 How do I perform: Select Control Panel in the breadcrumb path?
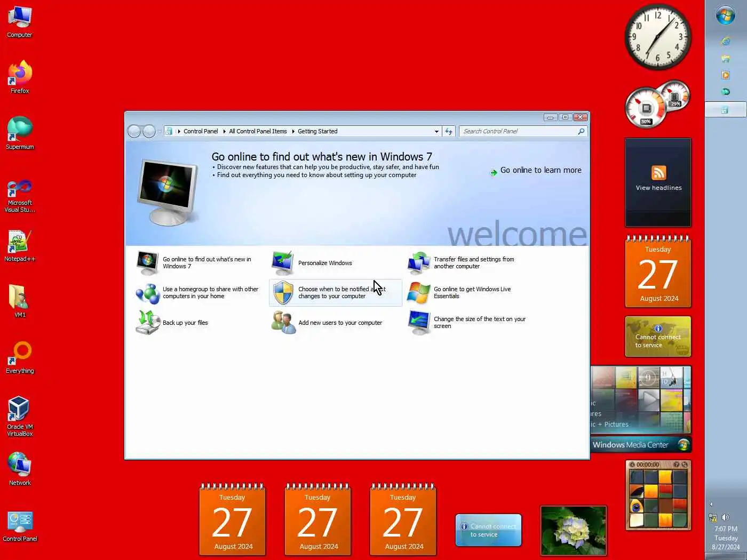tap(201, 131)
